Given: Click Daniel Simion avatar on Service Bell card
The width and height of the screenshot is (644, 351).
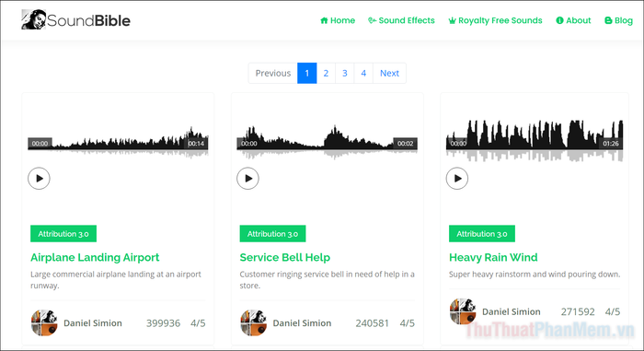Looking at the screenshot, I should tap(253, 323).
